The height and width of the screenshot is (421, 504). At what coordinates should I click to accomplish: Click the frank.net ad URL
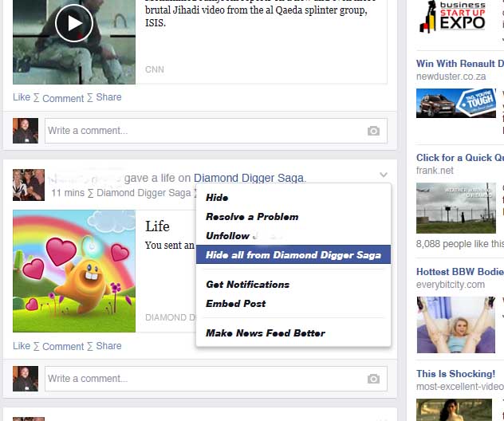point(435,171)
